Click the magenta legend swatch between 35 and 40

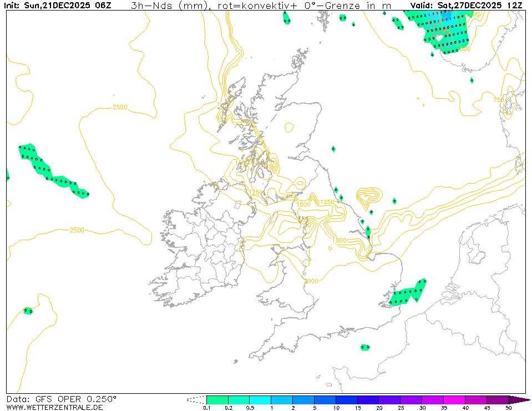454,399
